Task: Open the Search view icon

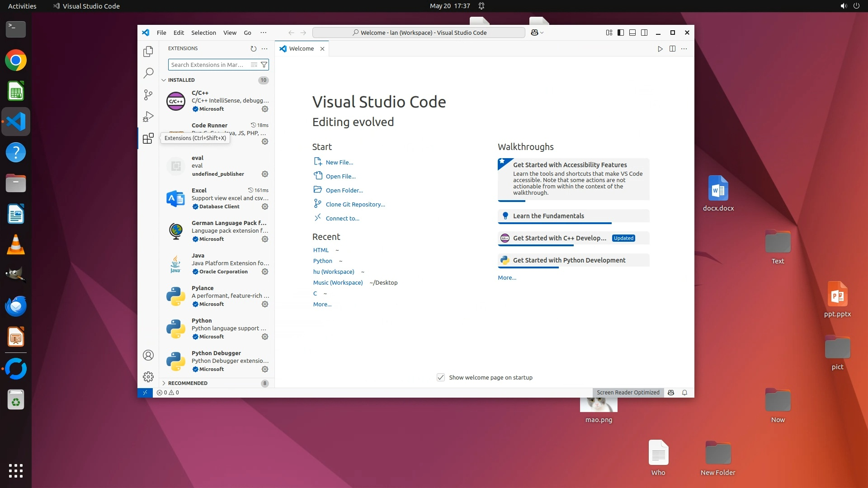Action: pyautogui.click(x=148, y=73)
